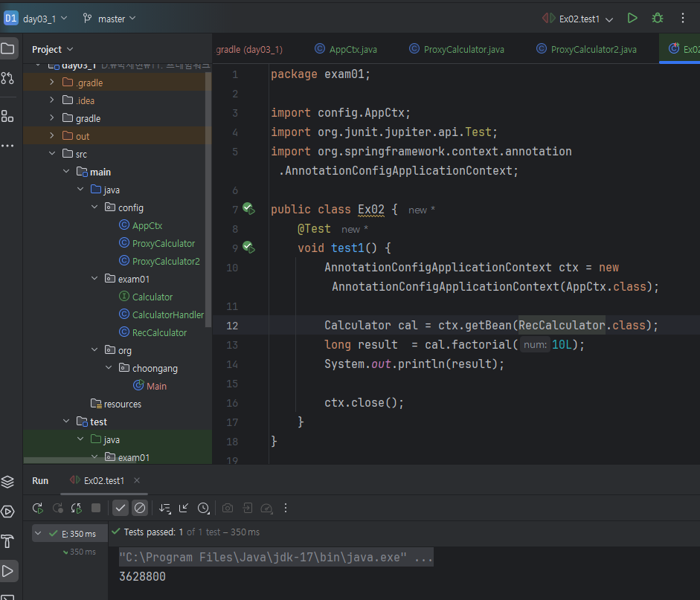
Task: Open the Pull Requests tool window
Action: pyautogui.click(x=7, y=78)
